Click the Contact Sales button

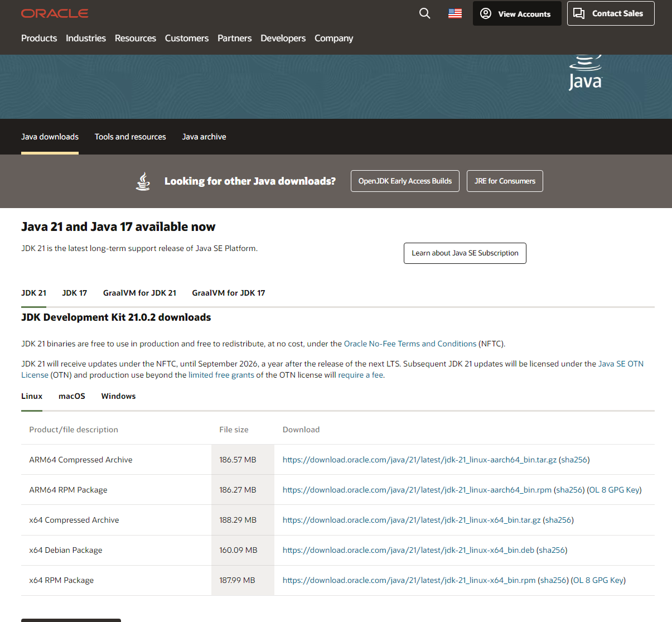(x=611, y=13)
